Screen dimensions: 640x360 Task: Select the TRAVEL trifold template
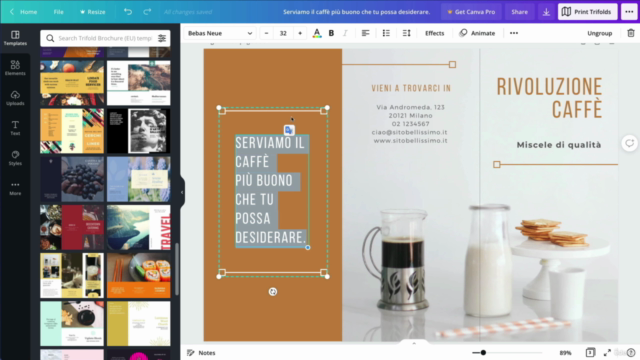pyautogui.click(x=139, y=227)
